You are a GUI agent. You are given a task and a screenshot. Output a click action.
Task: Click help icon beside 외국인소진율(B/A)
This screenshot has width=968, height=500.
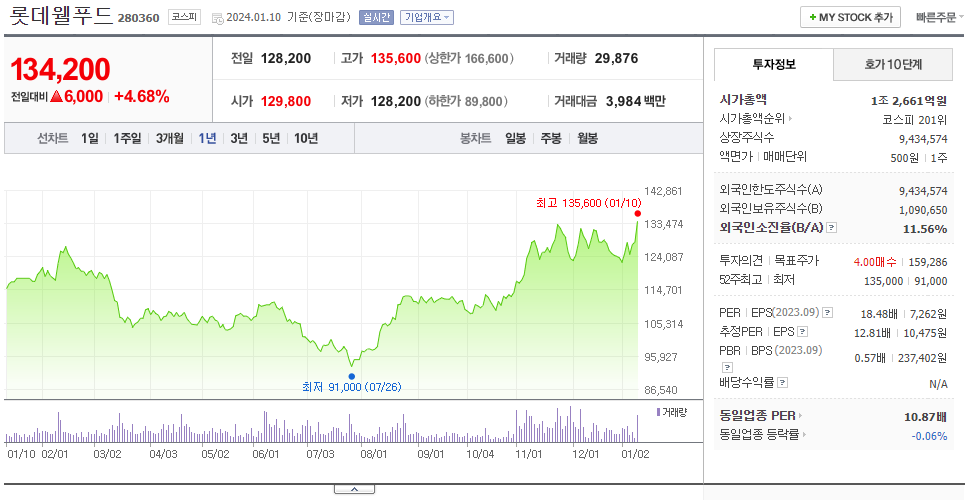(x=832, y=228)
